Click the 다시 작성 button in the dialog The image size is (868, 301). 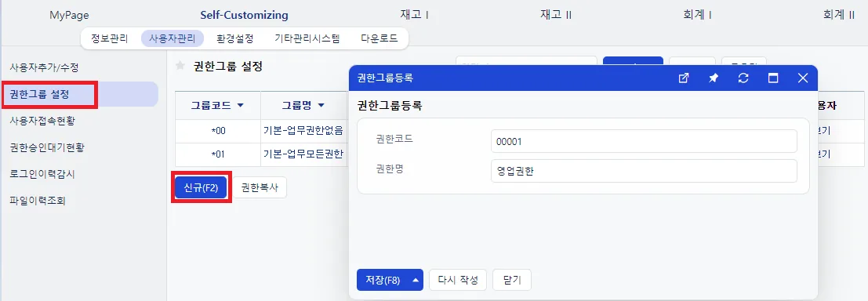point(458,280)
